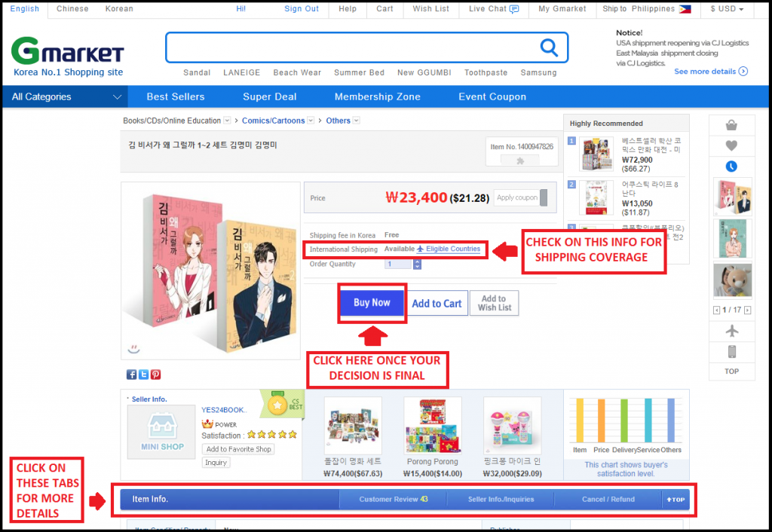Open Porong Porong product thumbnail
Screen dimensions: 772x532
(432, 426)
